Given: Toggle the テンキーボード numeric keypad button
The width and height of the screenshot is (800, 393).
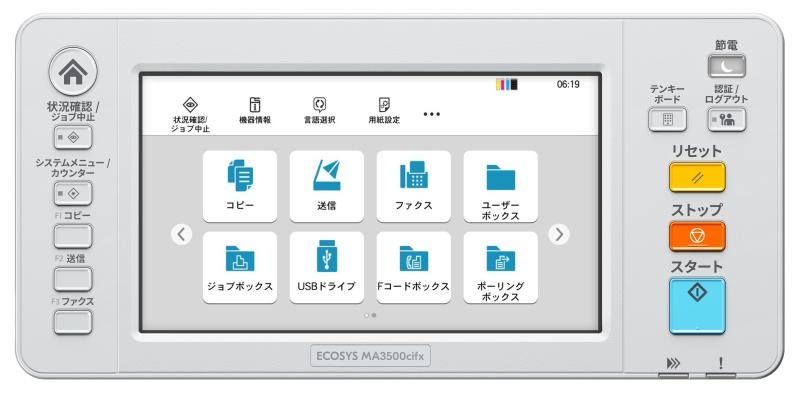Looking at the screenshot, I should click(x=667, y=119).
